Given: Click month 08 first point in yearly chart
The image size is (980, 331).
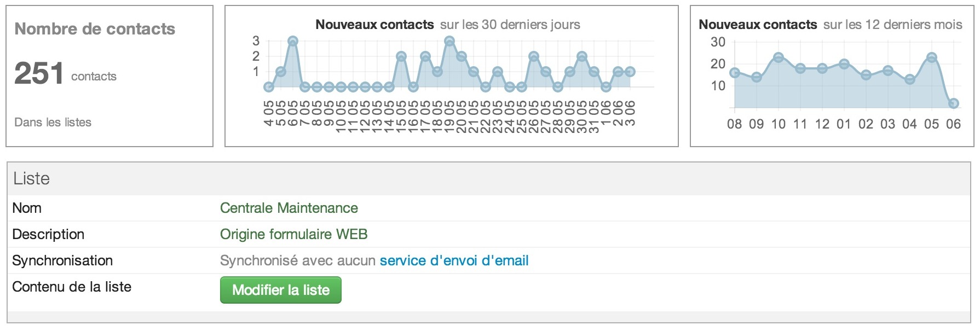Looking at the screenshot, I should [x=735, y=73].
